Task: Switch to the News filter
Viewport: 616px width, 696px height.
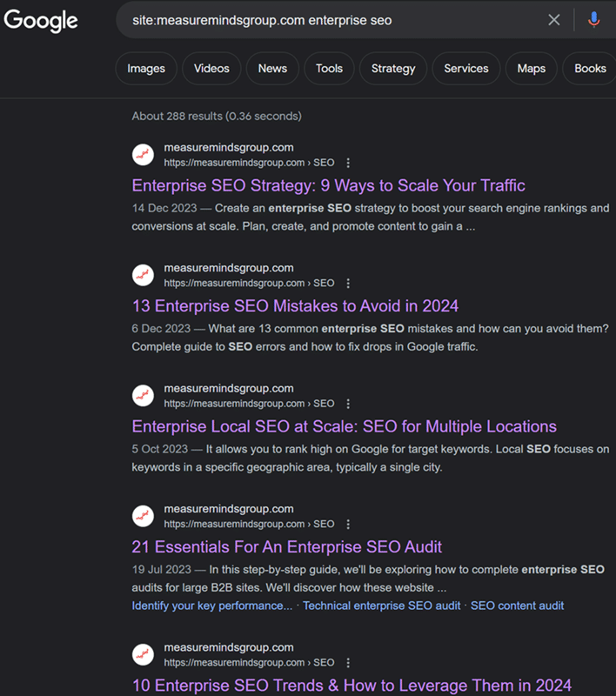Action: [272, 69]
